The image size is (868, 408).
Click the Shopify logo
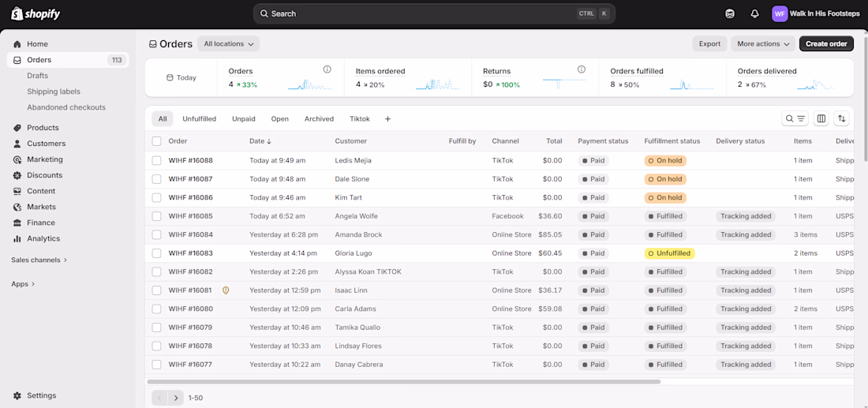tap(36, 14)
